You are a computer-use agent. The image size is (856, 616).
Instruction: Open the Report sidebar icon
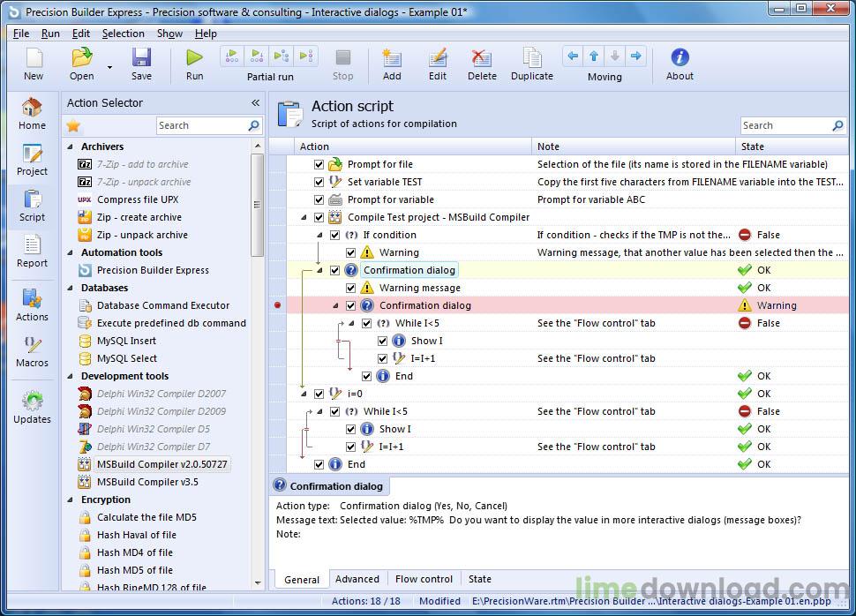(x=32, y=245)
